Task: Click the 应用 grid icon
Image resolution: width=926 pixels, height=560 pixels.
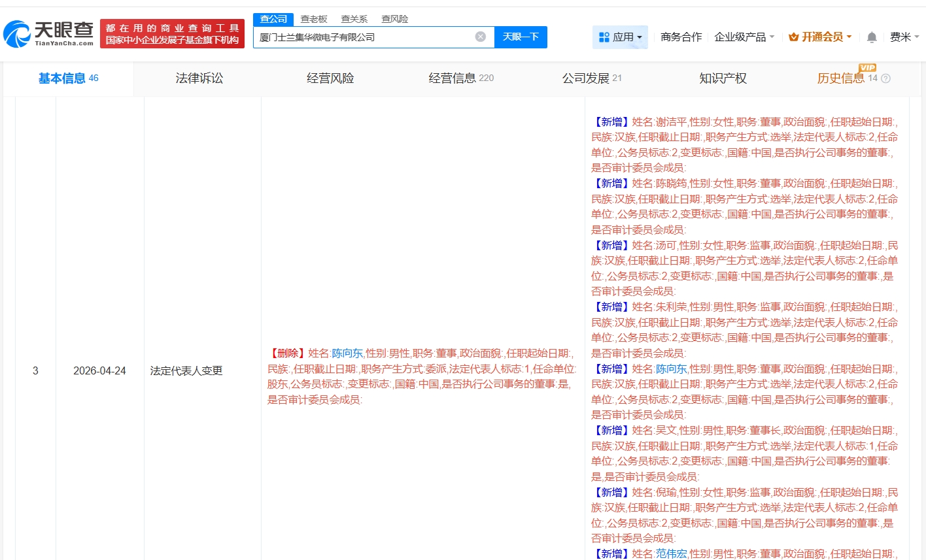Action: tap(604, 37)
